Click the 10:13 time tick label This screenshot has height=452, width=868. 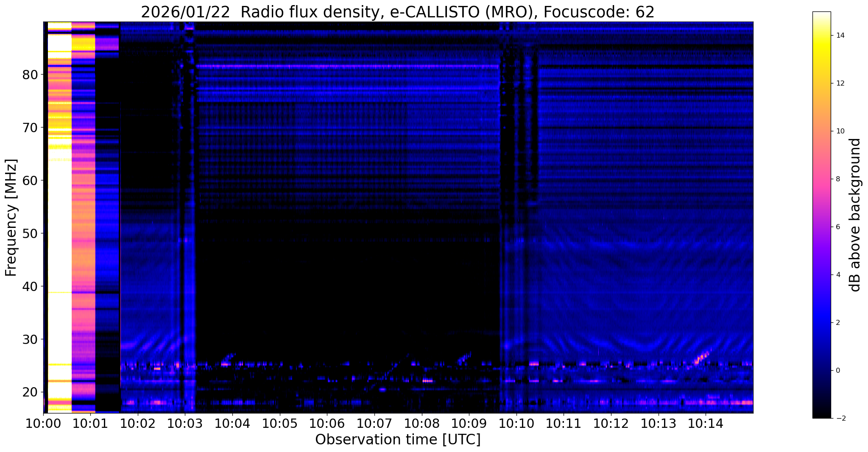pos(659,424)
